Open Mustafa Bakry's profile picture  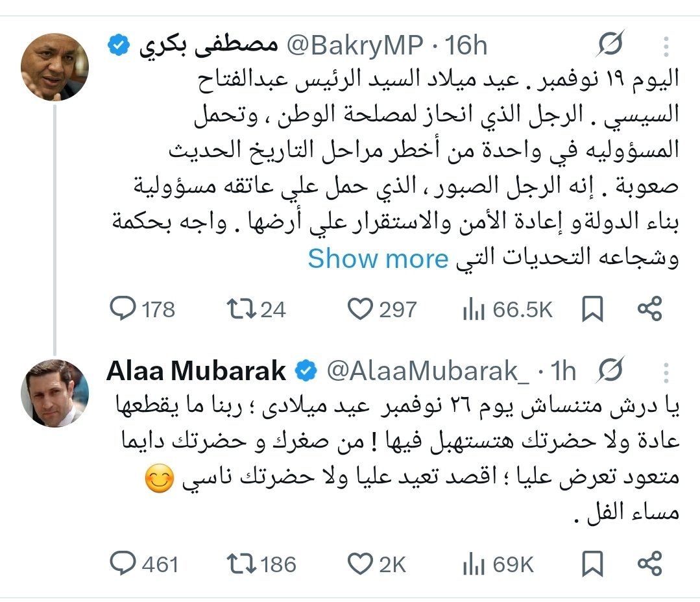(x=54, y=67)
